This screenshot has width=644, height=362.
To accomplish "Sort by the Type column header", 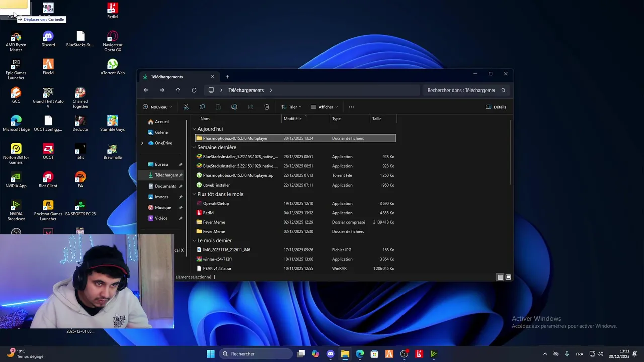I will (x=350, y=119).
